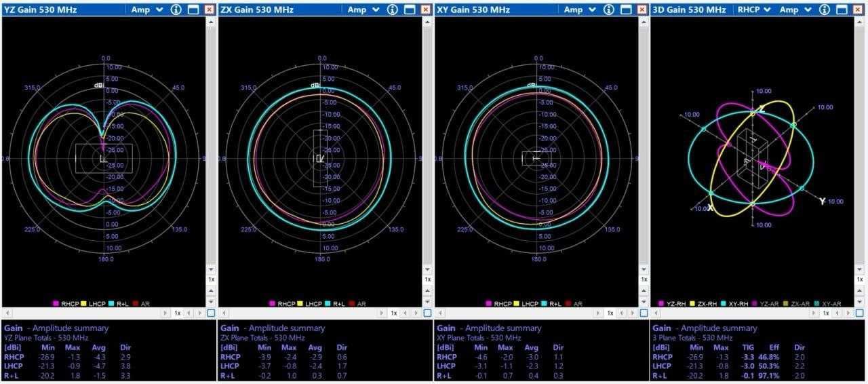Open Amp dropdown in ZX Gain panel
Viewport: 868px width, 384px height.
tap(363, 9)
